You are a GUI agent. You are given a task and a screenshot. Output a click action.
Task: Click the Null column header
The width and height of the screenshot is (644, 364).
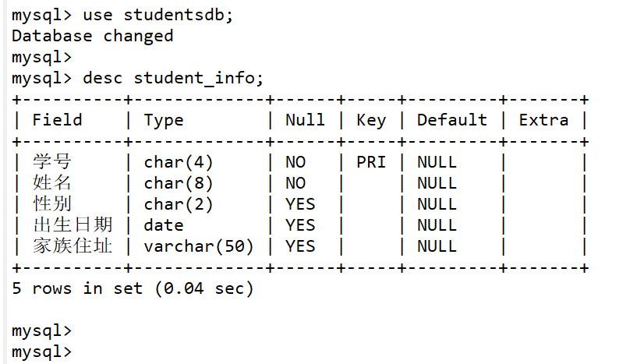coord(305,120)
